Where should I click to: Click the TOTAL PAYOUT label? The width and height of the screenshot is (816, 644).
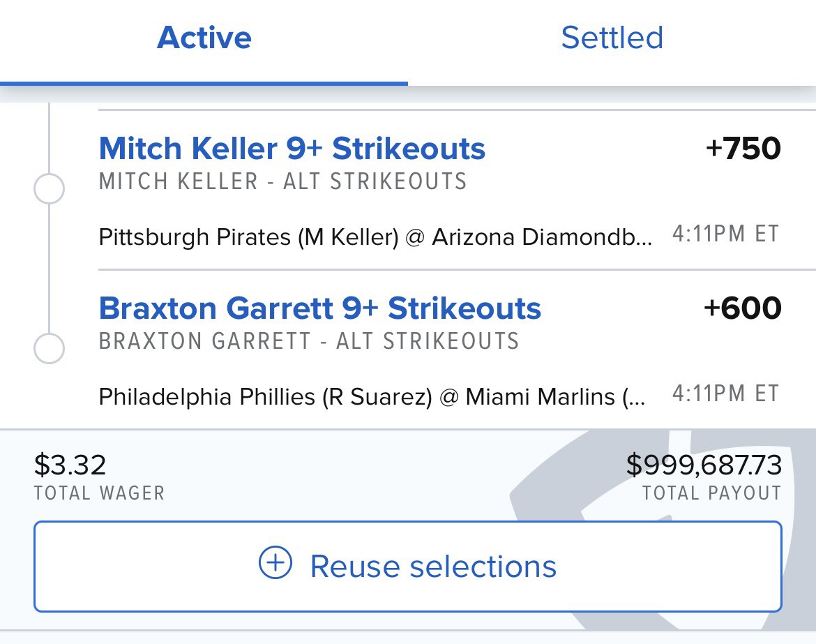pyautogui.click(x=711, y=493)
